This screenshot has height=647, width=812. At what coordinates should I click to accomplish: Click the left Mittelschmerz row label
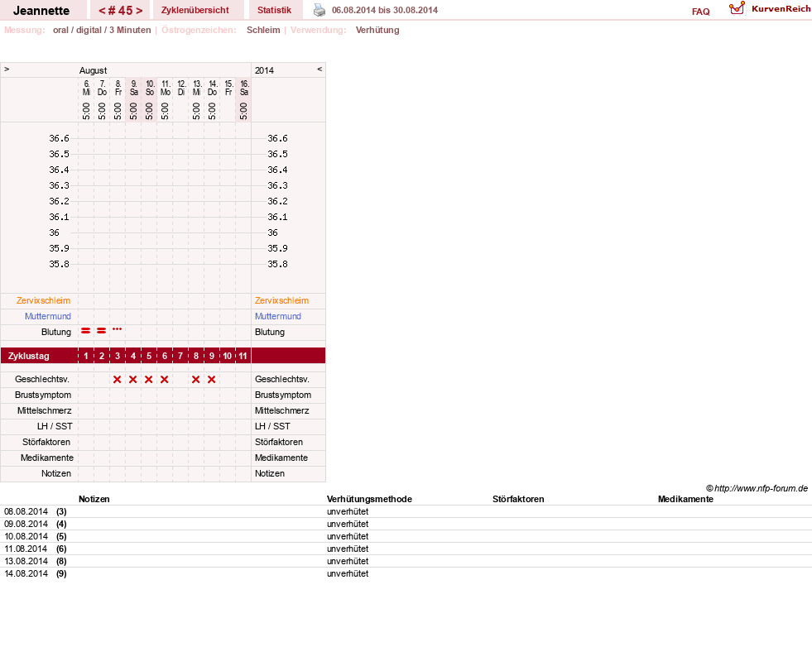pyautogui.click(x=45, y=410)
